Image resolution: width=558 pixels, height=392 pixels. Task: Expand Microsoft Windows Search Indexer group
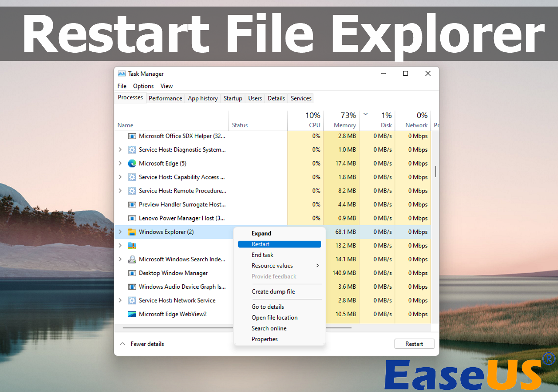click(x=120, y=260)
